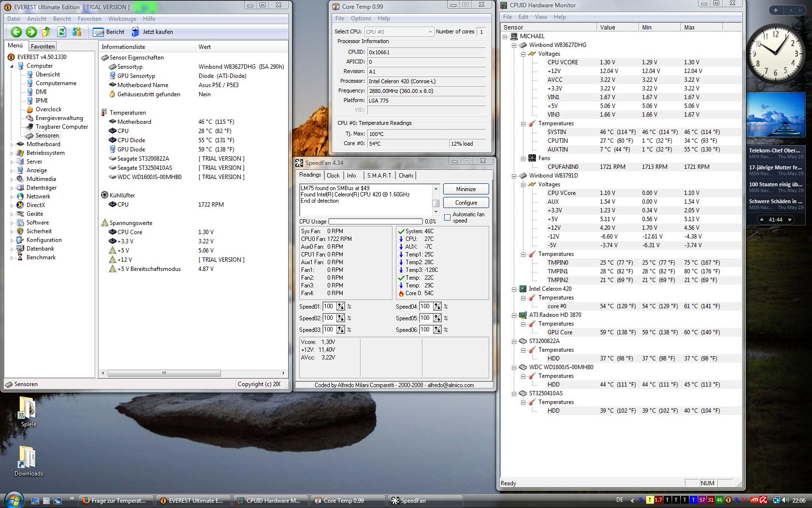Collapse the Intel Celeron 420 node in Hardware Monitor
This screenshot has height=508, width=812.
(x=514, y=289)
